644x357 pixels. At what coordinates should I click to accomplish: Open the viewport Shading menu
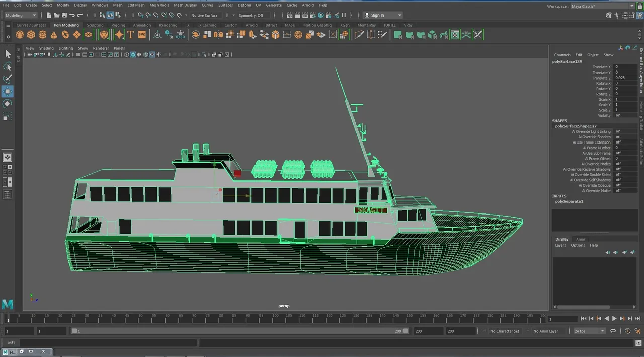[46, 48]
